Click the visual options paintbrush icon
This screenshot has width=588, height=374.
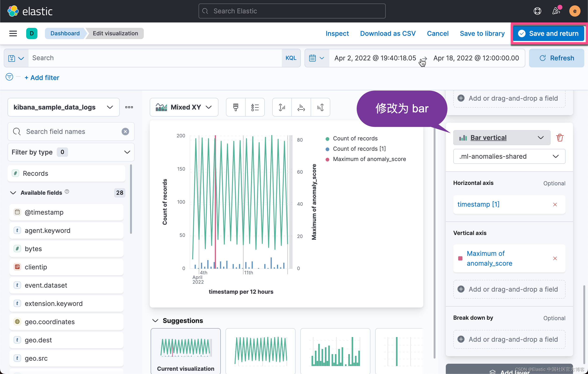click(x=236, y=107)
